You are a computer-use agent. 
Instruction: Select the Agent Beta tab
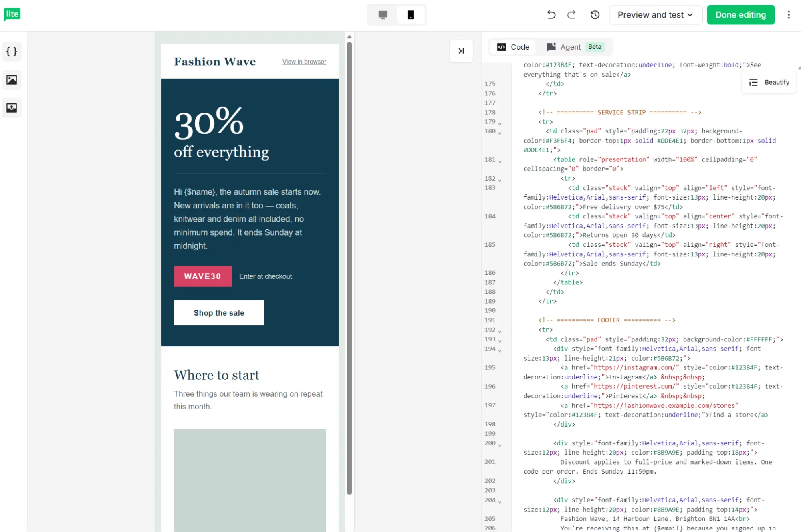pyautogui.click(x=575, y=47)
